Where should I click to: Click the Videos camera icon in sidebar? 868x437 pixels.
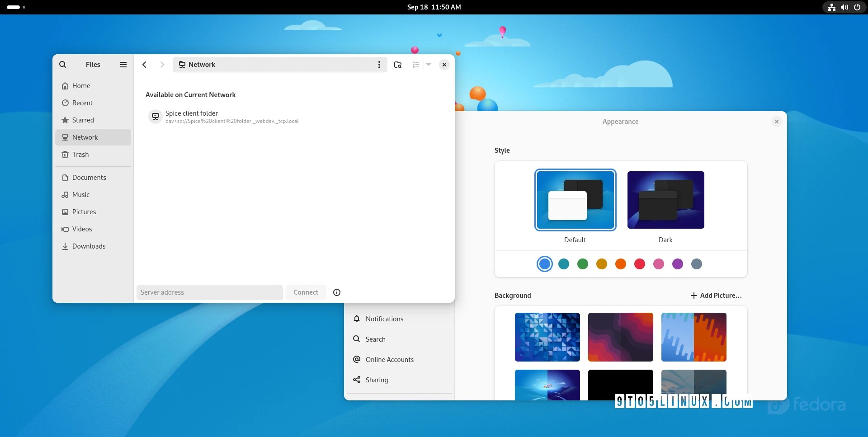pos(65,229)
